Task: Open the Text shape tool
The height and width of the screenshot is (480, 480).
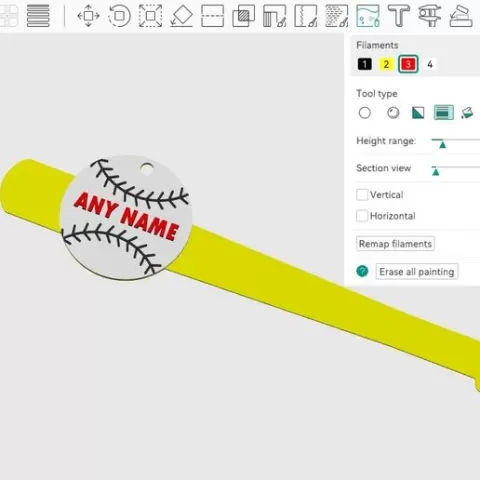Action: pos(399,16)
